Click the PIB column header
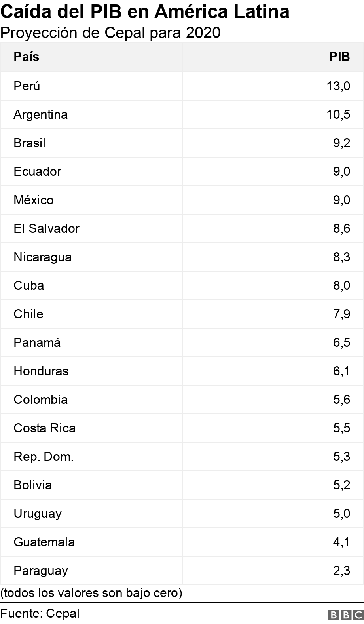 pos(339,57)
